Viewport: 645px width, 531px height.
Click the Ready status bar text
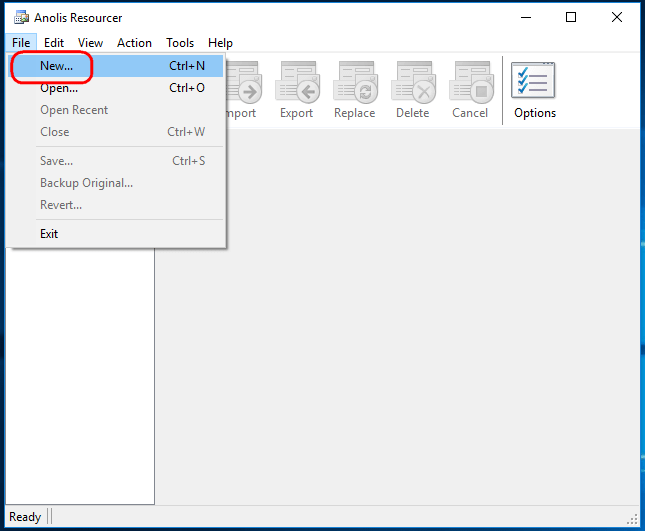25,517
